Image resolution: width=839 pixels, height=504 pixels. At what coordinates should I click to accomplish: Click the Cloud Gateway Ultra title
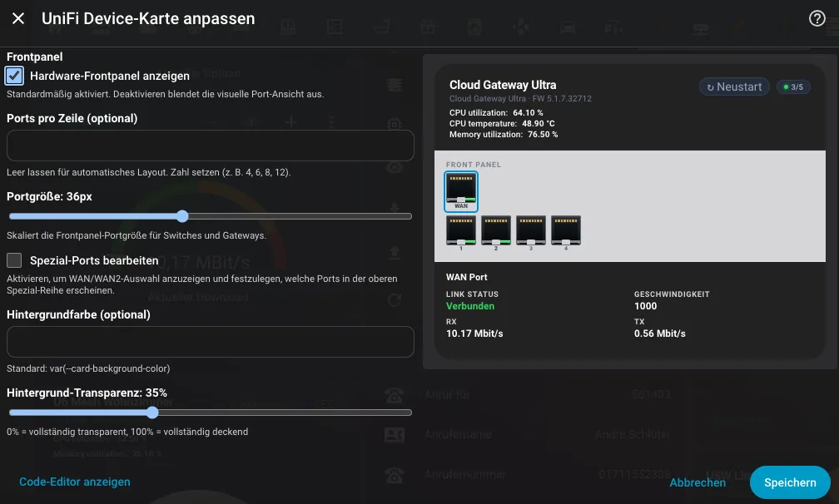(503, 85)
